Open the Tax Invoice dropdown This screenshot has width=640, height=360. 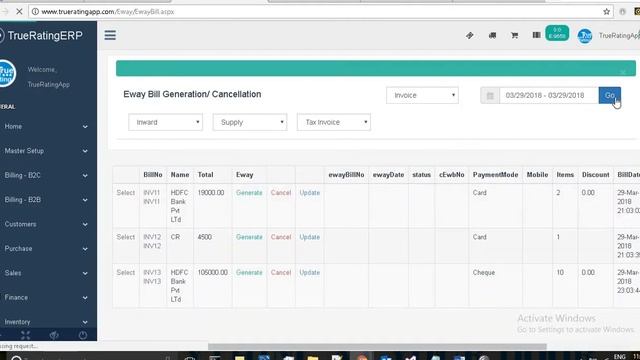[334, 122]
